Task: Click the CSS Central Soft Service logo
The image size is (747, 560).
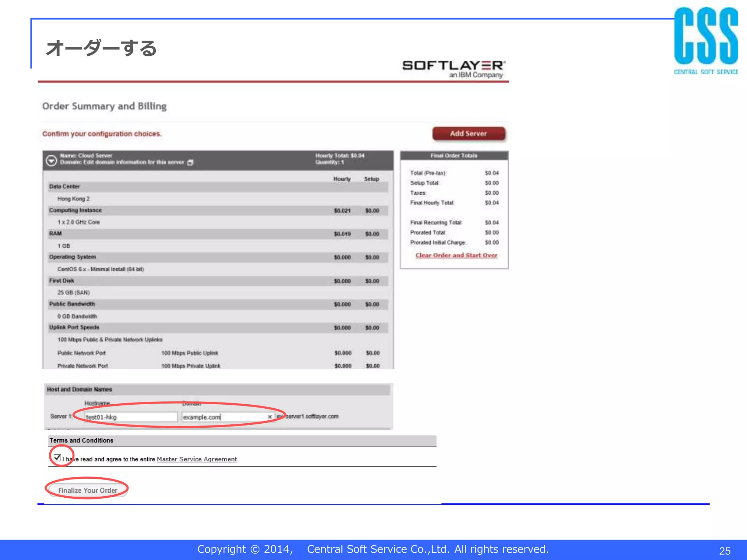Action: pyautogui.click(x=706, y=41)
